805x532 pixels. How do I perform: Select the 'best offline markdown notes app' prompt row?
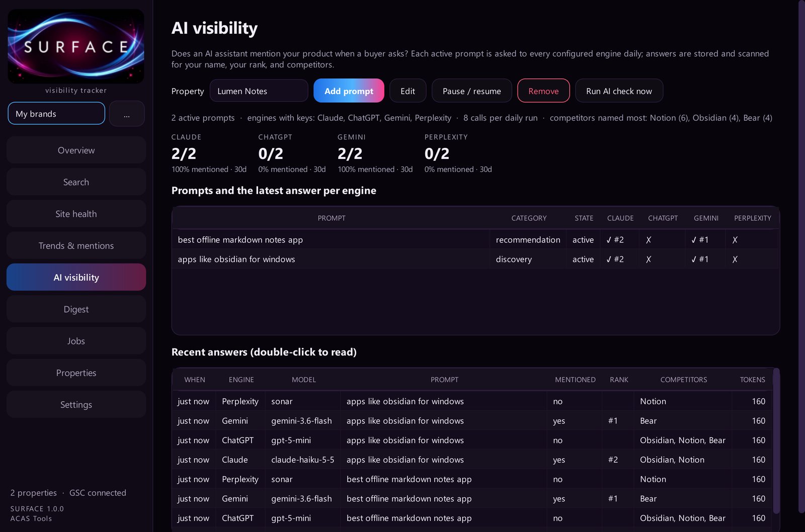tap(475, 240)
